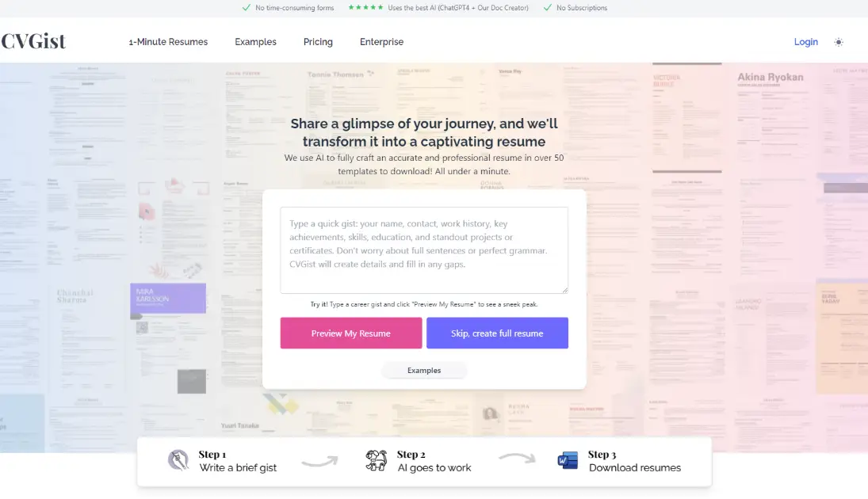Open the Examples navigation link

tap(255, 42)
